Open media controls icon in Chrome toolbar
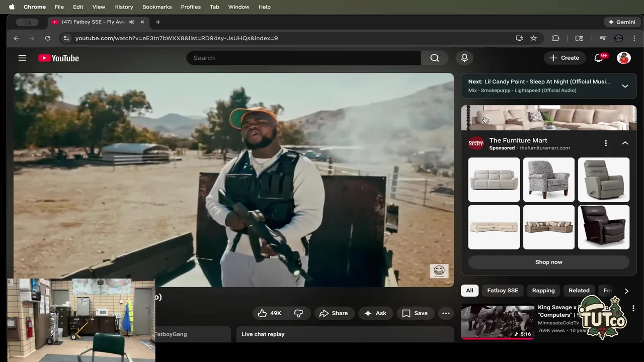The width and height of the screenshot is (644, 362). coord(602,38)
